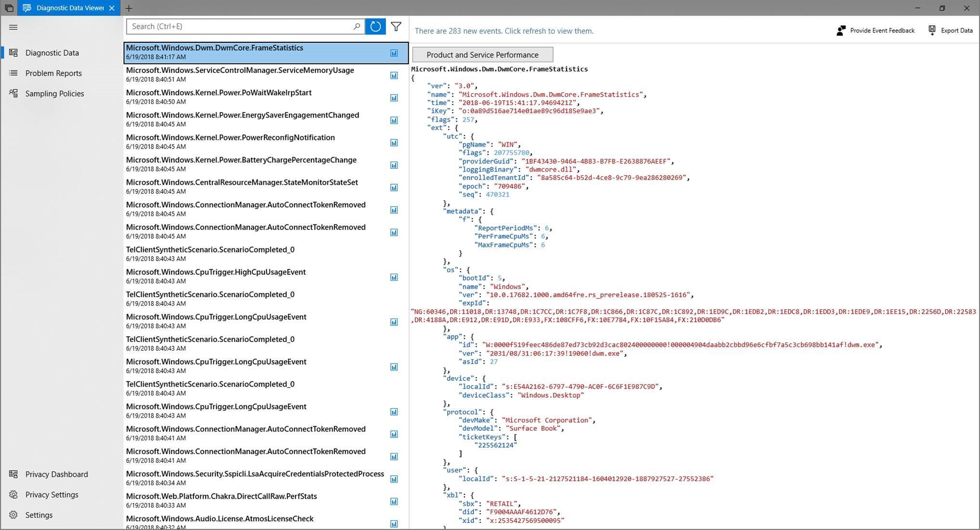Open the event filter funnel icon
Image resolution: width=980 pixels, height=530 pixels.
396,26
